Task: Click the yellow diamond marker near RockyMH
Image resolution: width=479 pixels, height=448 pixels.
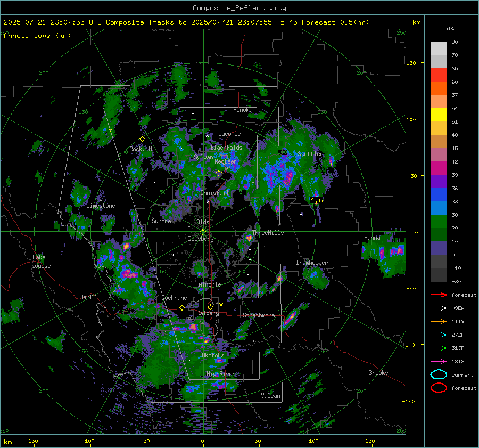Action: (x=142, y=139)
